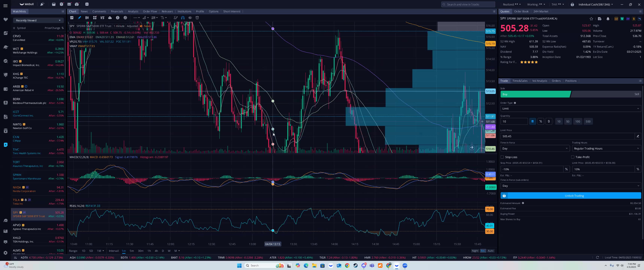Click the trash icon to remove drawings

[x=197, y=18]
